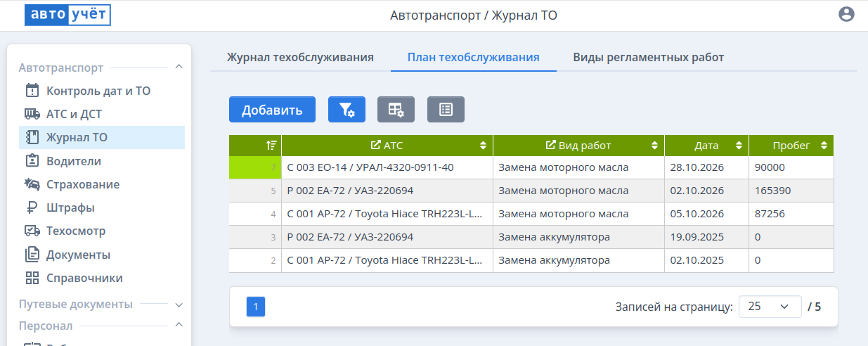
Task: Click mileage value 87256
Action: (791, 214)
